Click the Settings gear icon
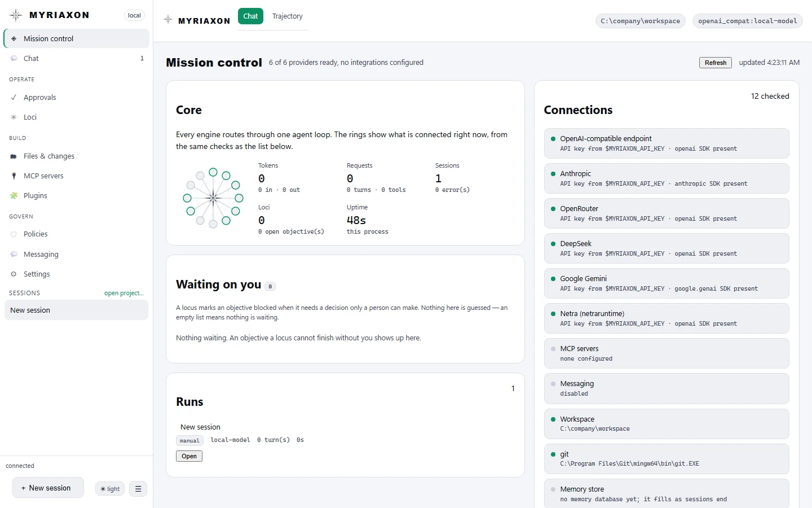Image resolution: width=812 pixels, height=508 pixels. tap(14, 274)
